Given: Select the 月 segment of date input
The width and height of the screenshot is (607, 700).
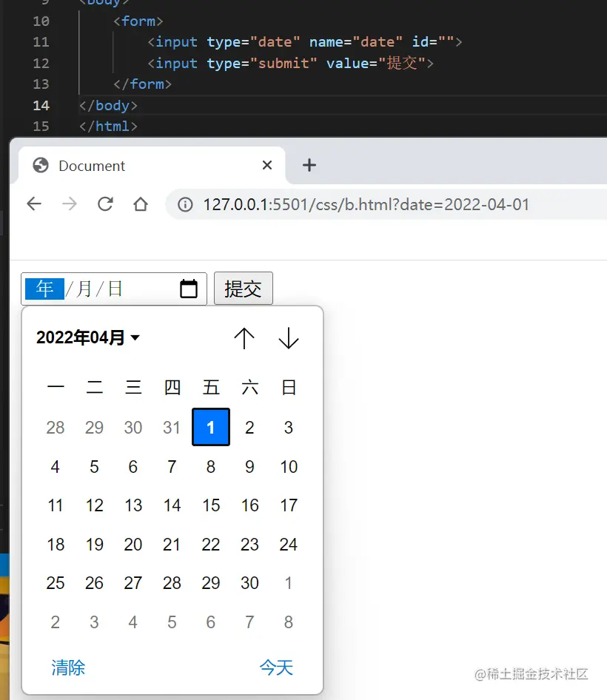Looking at the screenshot, I should tap(84, 289).
